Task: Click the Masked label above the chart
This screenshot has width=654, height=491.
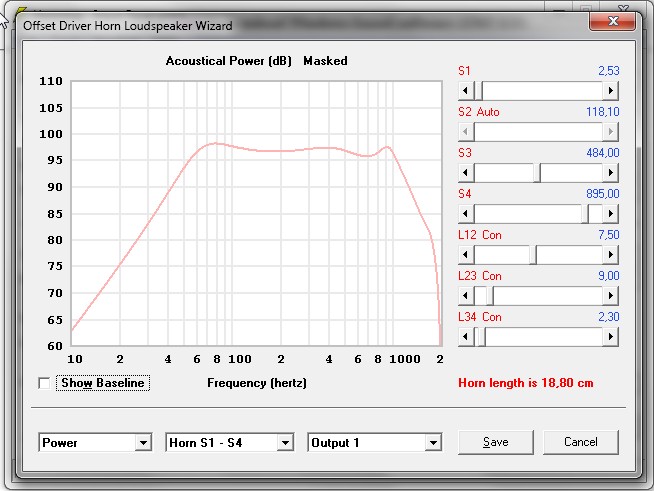Action: (325, 61)
